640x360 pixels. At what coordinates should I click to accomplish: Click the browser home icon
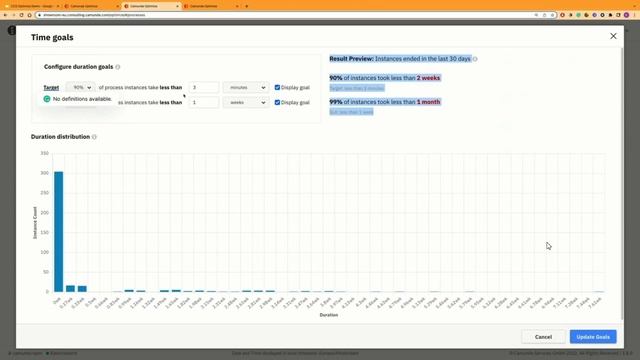[29, 15]
